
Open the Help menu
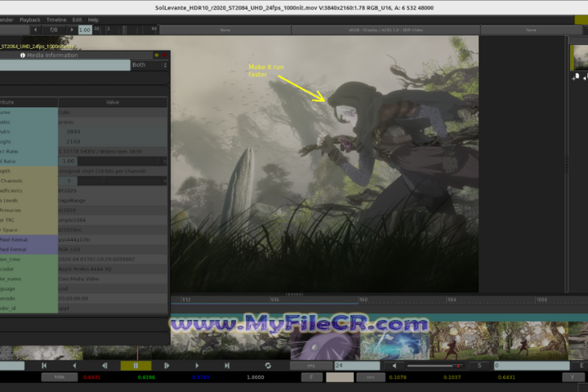coord(93,19)
